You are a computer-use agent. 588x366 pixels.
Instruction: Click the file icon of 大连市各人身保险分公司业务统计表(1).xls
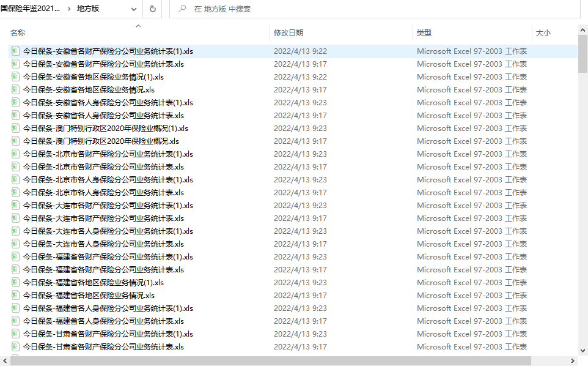(15, 231)
